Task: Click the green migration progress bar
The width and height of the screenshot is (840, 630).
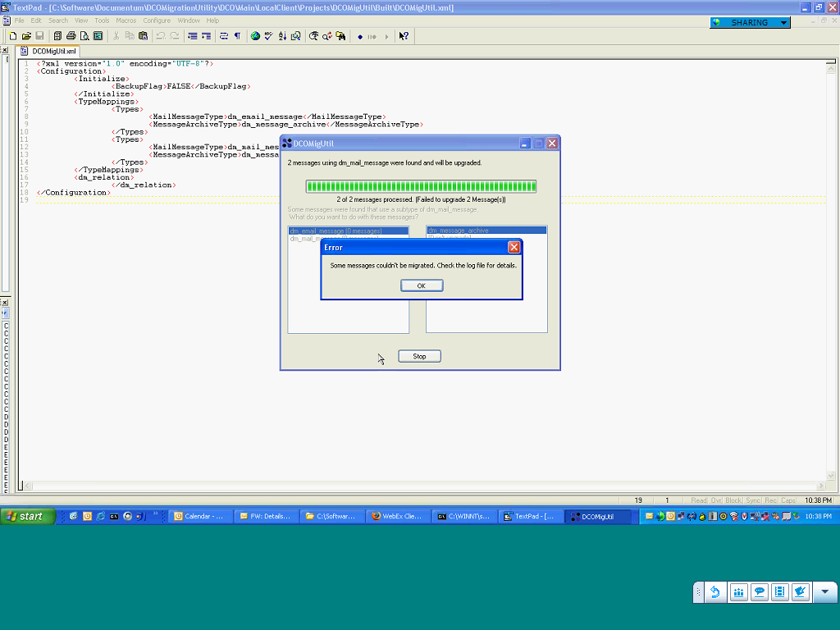Action: coord(421,186)
